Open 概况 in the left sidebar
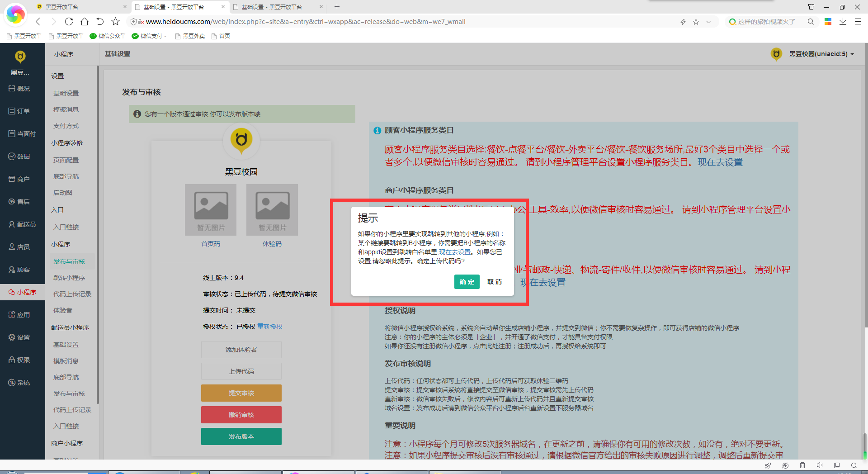Image resolution: width=868 pixels, height=474 pixels. [x=19, y=89]
